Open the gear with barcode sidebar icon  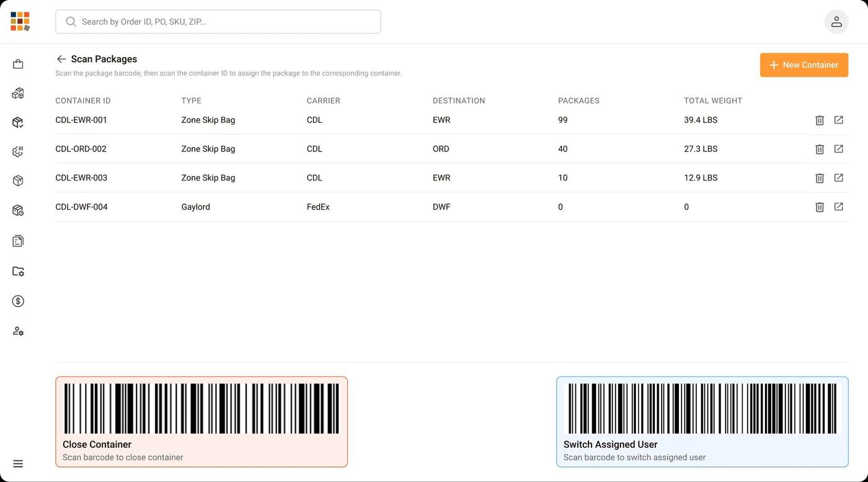18,151
